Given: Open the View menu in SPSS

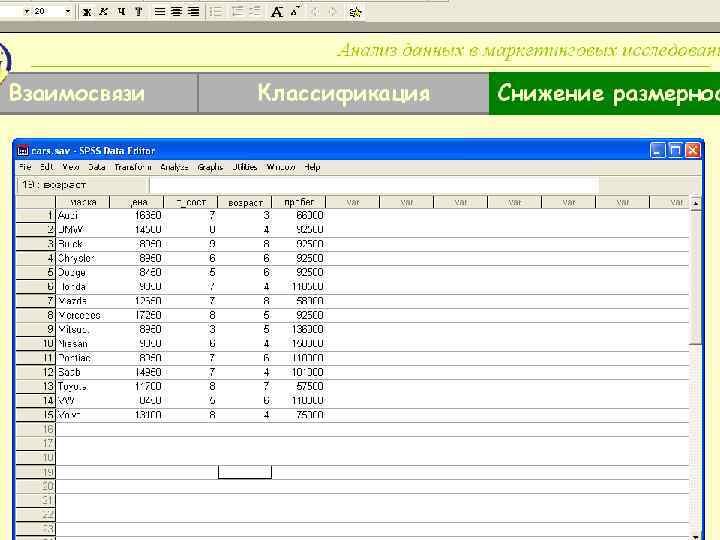Looking at the screenshot, I should pos(71,167).
